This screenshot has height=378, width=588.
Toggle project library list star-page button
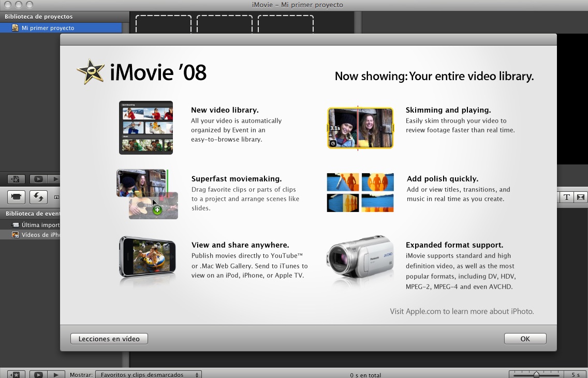[16, 179]
